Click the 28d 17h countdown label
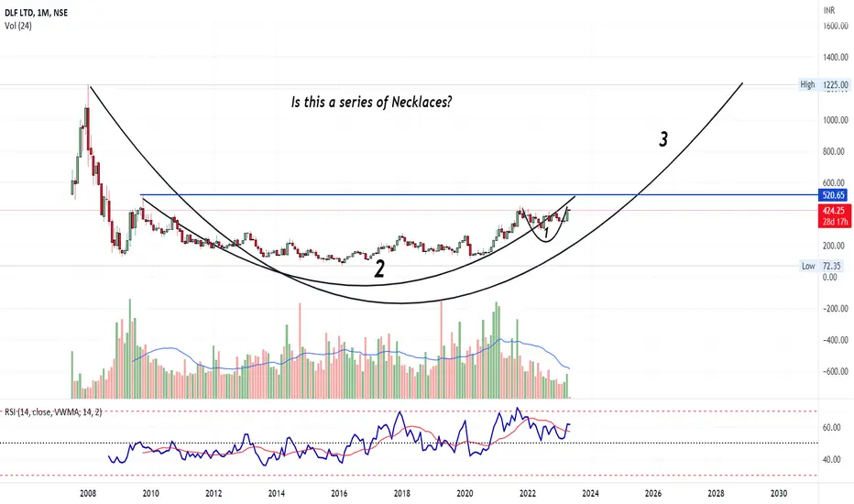Screen dimensions: 854x504 (x=833, y=222)
